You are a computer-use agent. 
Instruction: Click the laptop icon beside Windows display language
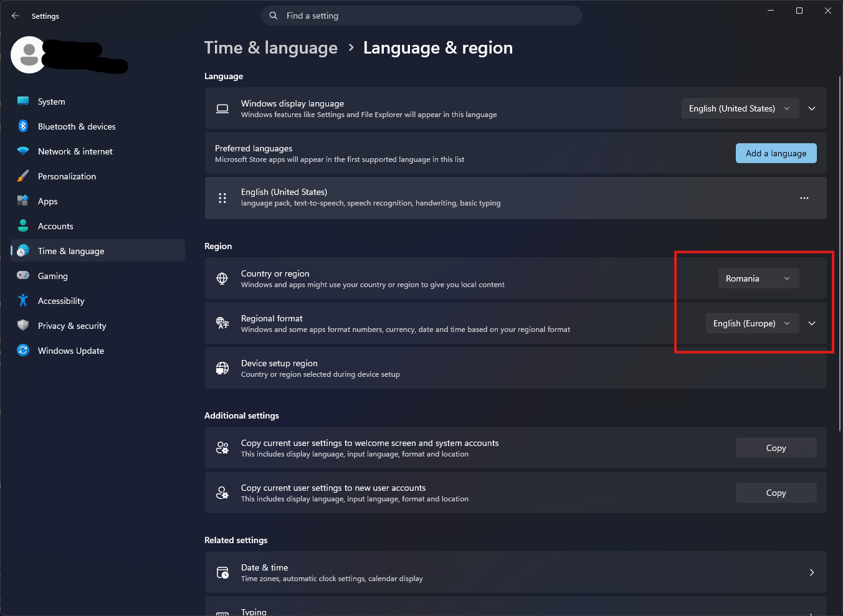(222, 108)
